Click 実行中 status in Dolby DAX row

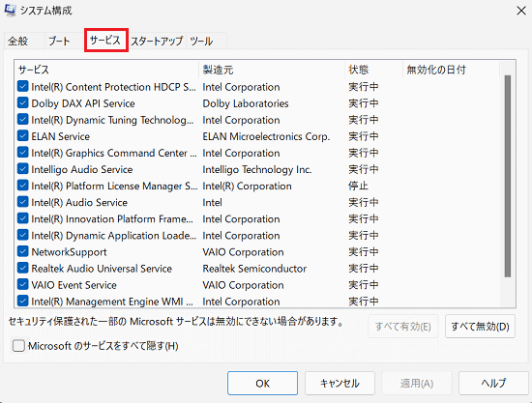[x=364, y=103]
